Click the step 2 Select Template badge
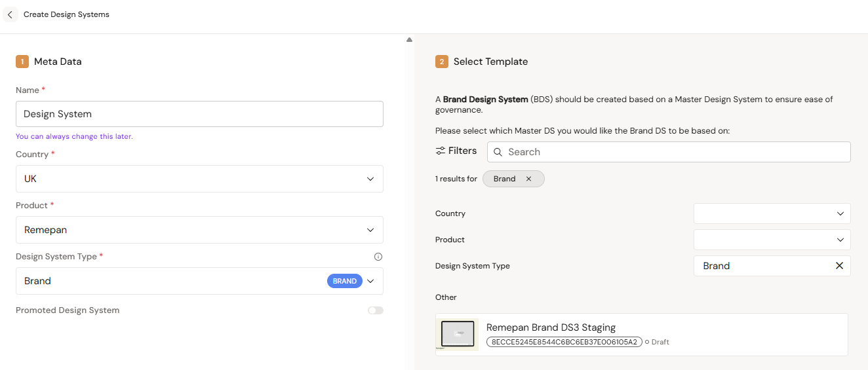The image size is (868, 370). [x=442, y=62]
